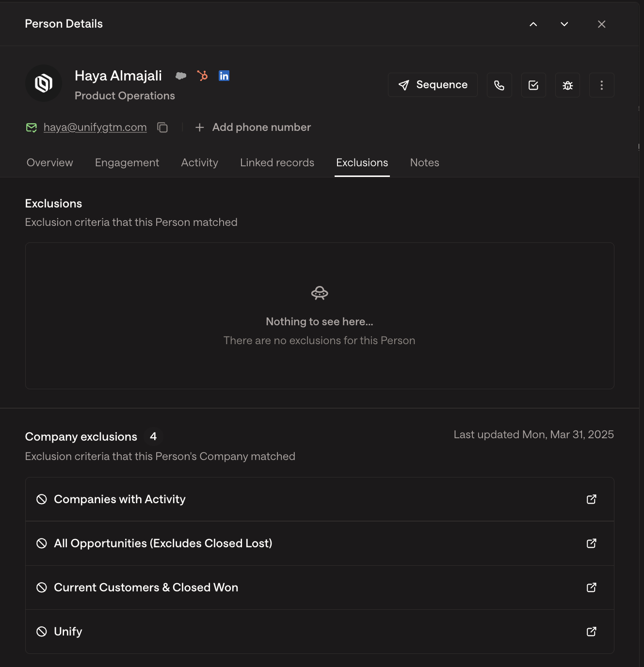
Task: Click the Companies with Activity exclusion row
Action: [320, 499]
